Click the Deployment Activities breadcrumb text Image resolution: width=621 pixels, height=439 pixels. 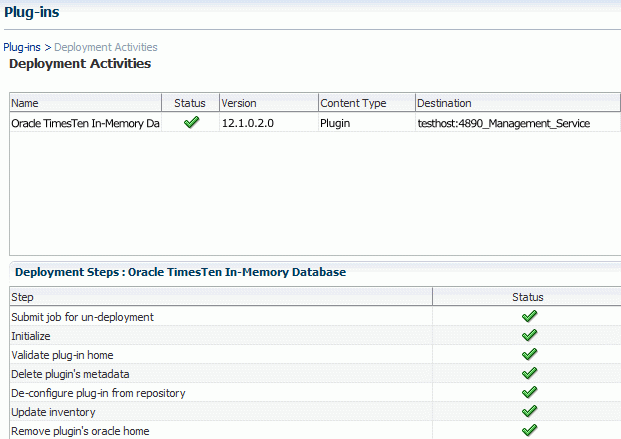[x=106, y=47]
